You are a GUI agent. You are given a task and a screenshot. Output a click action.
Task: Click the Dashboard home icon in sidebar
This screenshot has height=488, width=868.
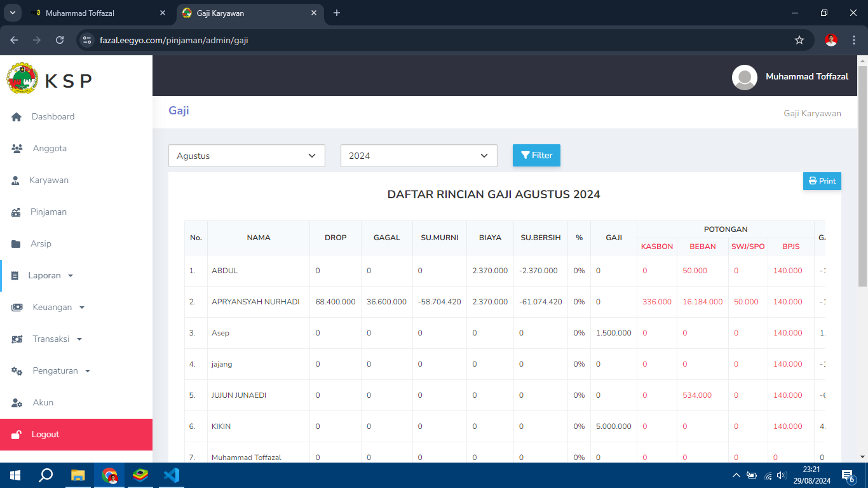tap(17, 117)
